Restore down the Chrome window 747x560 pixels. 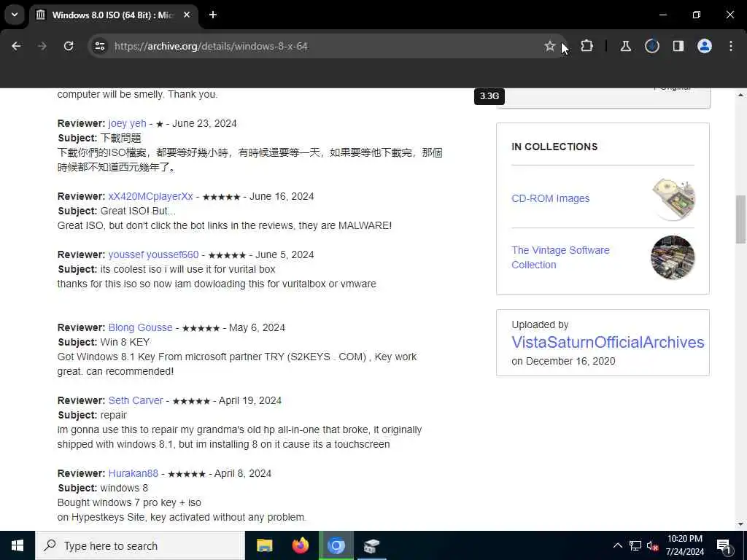pyautogui.click(x=697, y=15)
